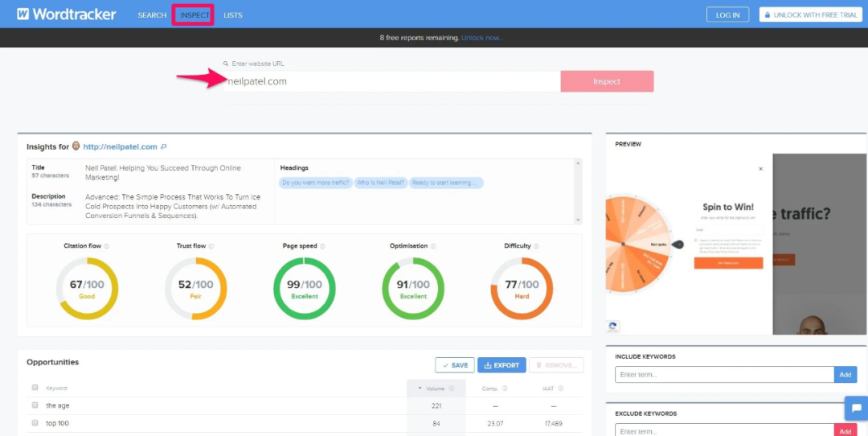Check the box for 'the age' keyword
Image resolution: width=868 pixels, height=436 pixels.
pos(35,405)
